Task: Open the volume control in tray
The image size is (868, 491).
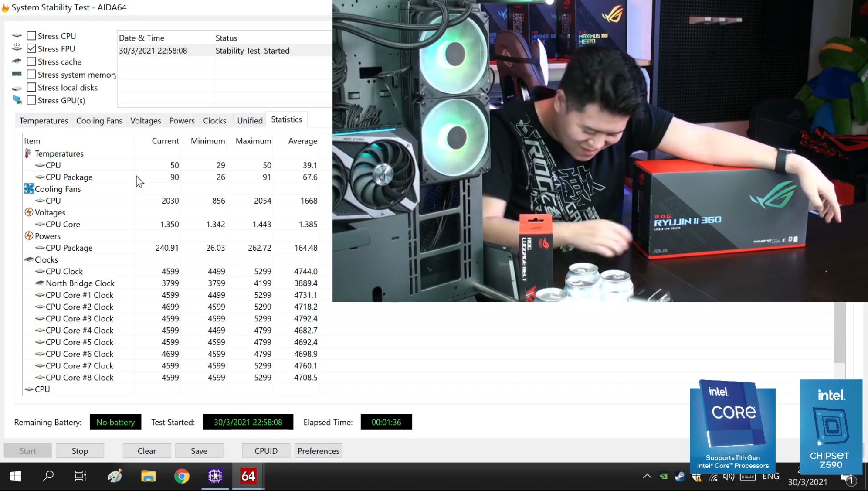Action: pyautogui.click(x=729, y=476)
